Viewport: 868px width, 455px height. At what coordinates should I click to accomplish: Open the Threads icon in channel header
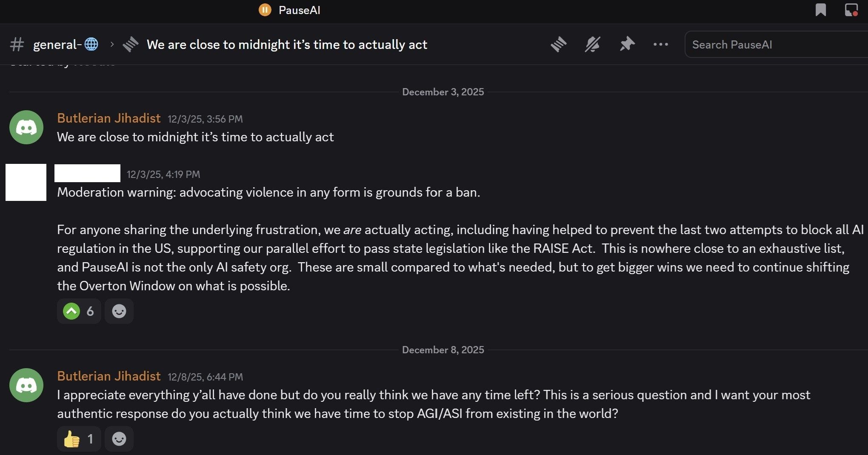pyautogui.click(x=558, y=44)
